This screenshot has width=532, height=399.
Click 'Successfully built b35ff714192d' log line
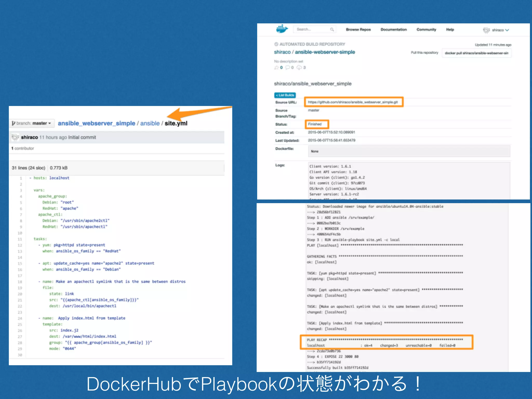338,368
